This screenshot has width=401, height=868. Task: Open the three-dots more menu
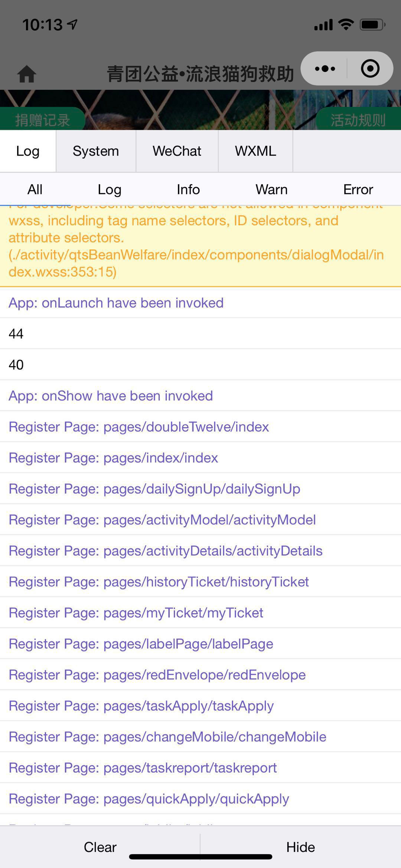325,69
